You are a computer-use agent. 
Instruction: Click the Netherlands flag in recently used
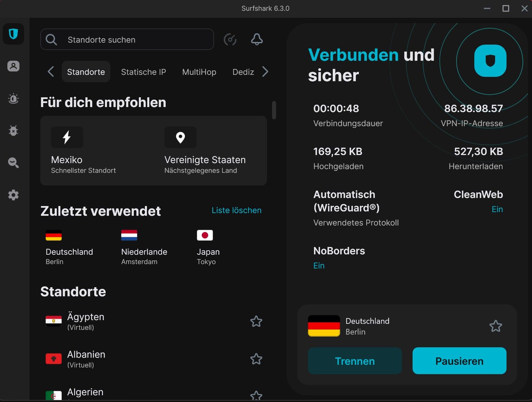pyautogui.click(x=129, y=235)
